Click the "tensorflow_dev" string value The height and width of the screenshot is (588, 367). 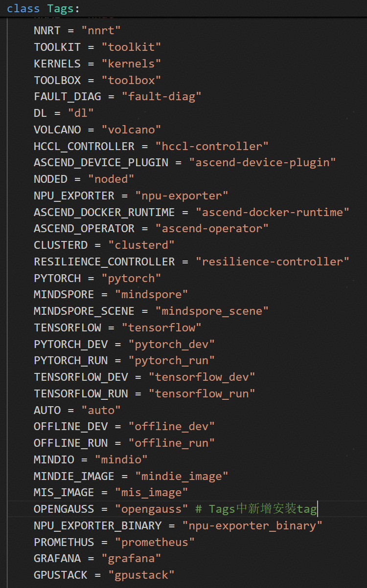(202, 377)
